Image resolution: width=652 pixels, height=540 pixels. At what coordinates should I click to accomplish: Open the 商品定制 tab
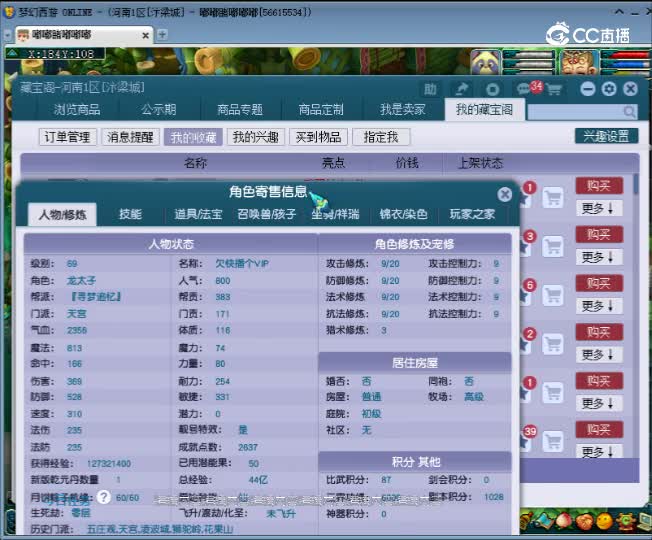point(321,110)
